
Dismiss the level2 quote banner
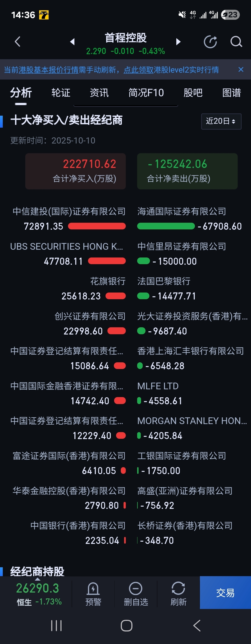(x=241, y=70)
